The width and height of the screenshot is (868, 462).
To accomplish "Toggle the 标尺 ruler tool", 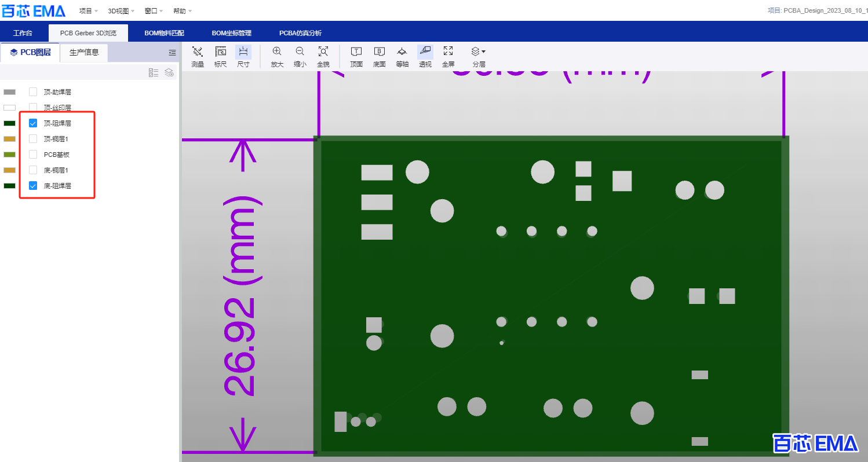I will 220,56.
